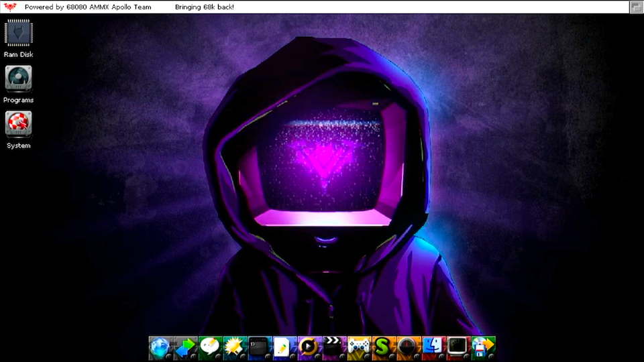Open the Ram Disk desktop icon
Screen dimensions: 644x362
click(19, 33)
